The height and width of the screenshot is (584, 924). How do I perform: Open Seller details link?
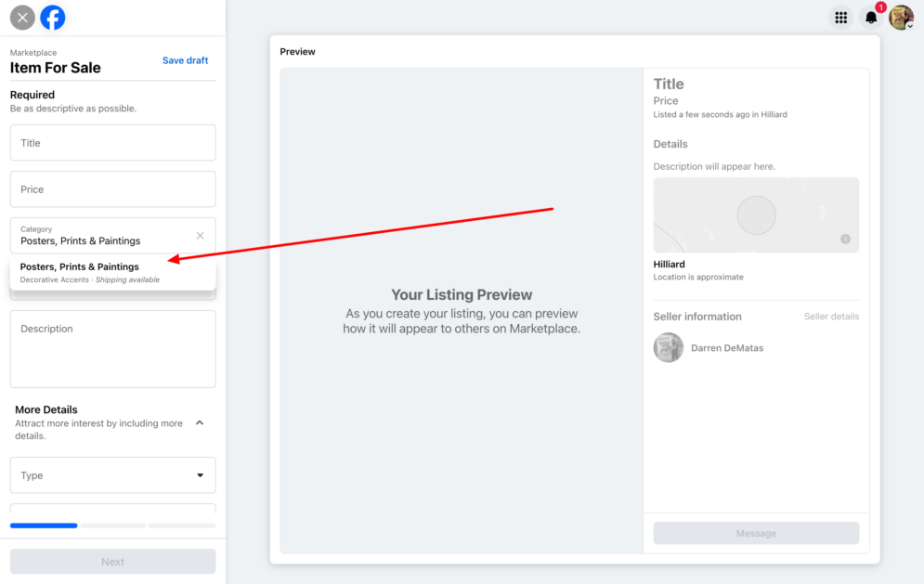point(831,317)
